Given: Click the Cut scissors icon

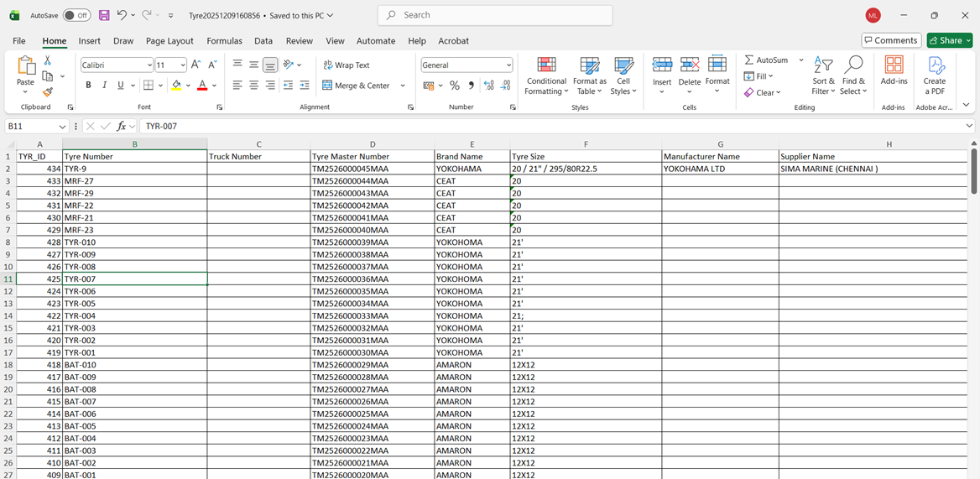Looking at the screenshot, I should (48, 60).
